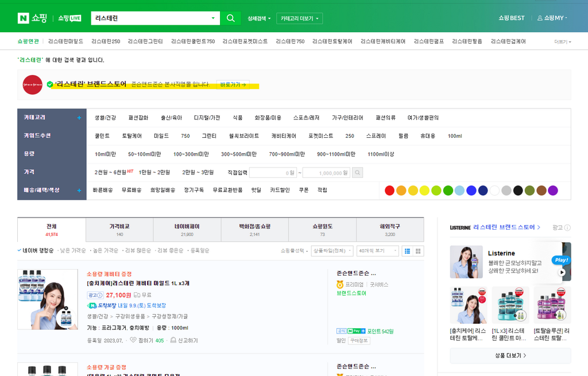Viewport: 588px width, 376px height.
Task: Click the green verified check icon
Action: pos(50,84)
